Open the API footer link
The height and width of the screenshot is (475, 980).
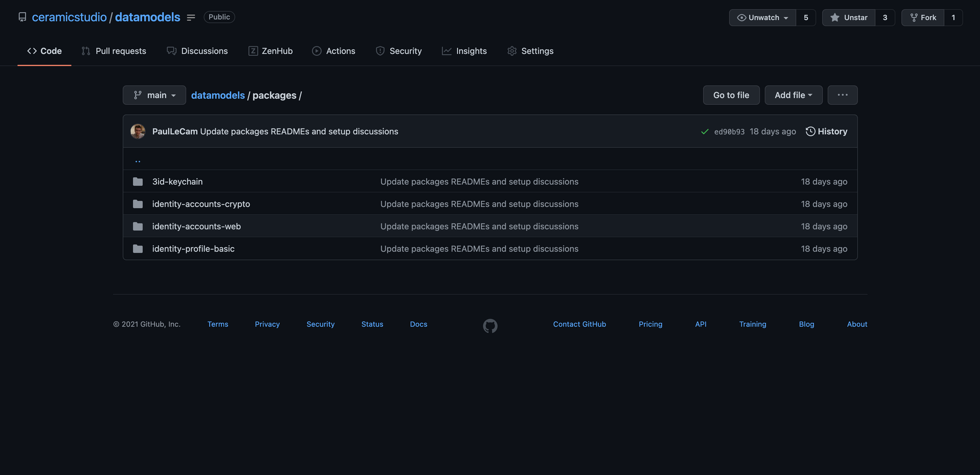pyautogui.click(x=701, y=324)
